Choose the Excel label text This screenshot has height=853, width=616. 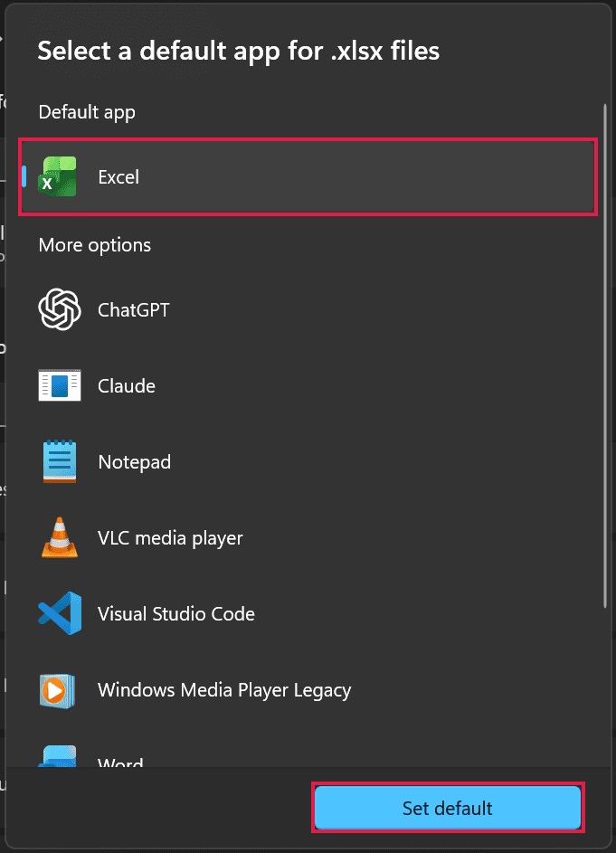pyautogui.click(x=118, y=177)
